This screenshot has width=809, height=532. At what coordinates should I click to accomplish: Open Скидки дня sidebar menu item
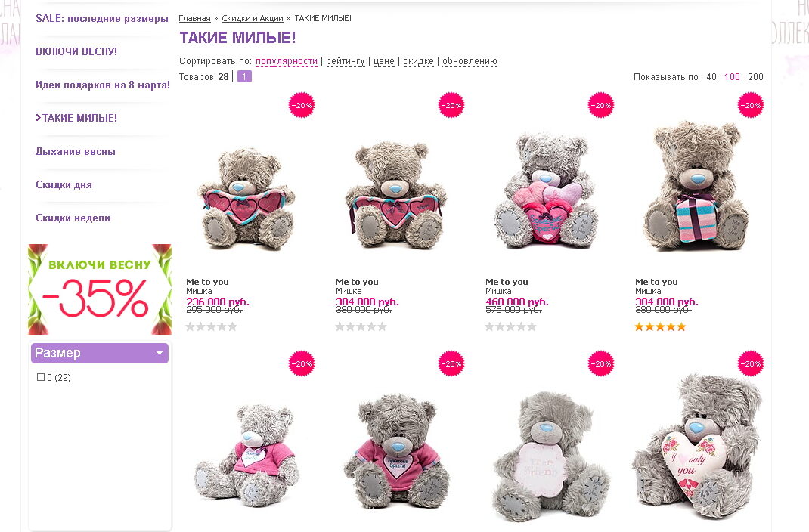coord(64,184)
